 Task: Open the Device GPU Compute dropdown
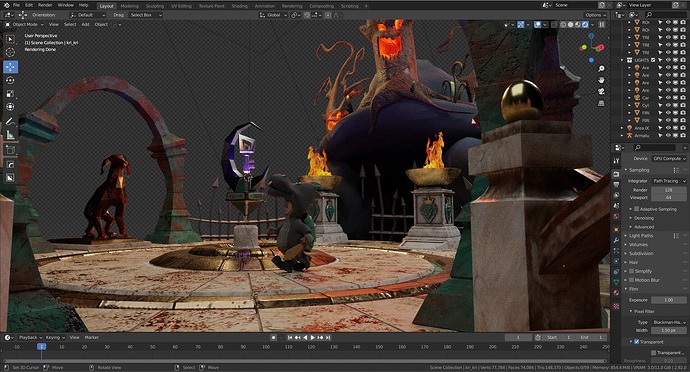669,158
